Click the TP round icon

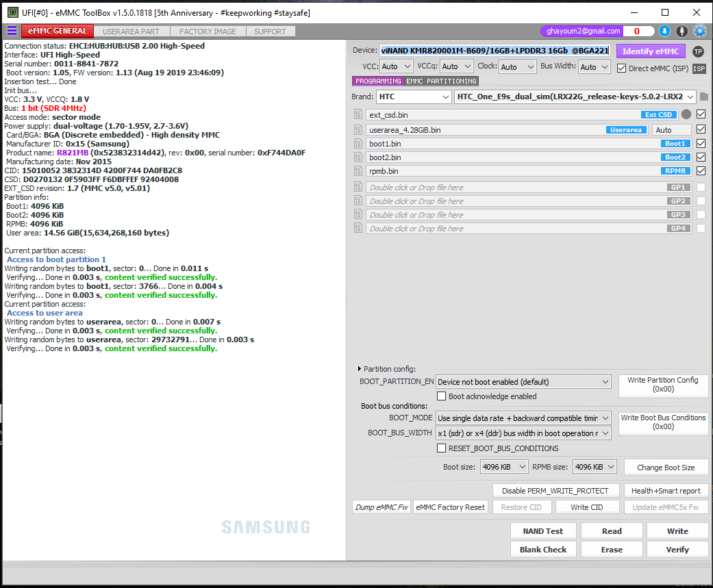(x=698, y=51)
